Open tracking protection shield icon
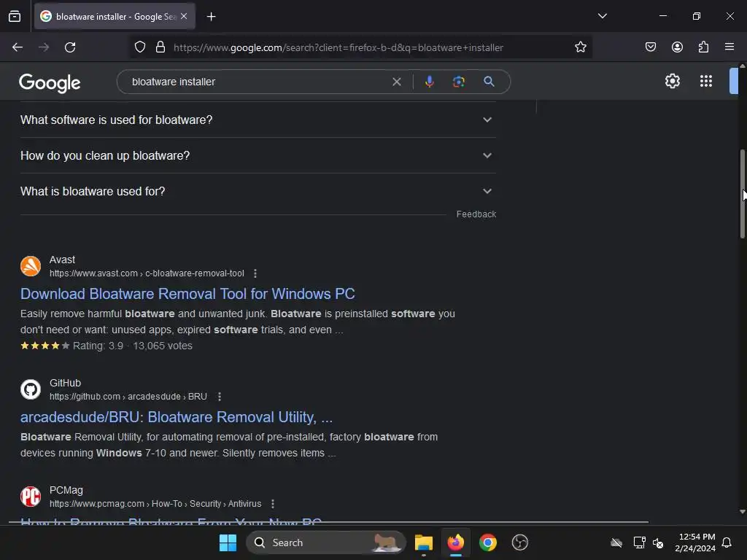 coord(139,47)
